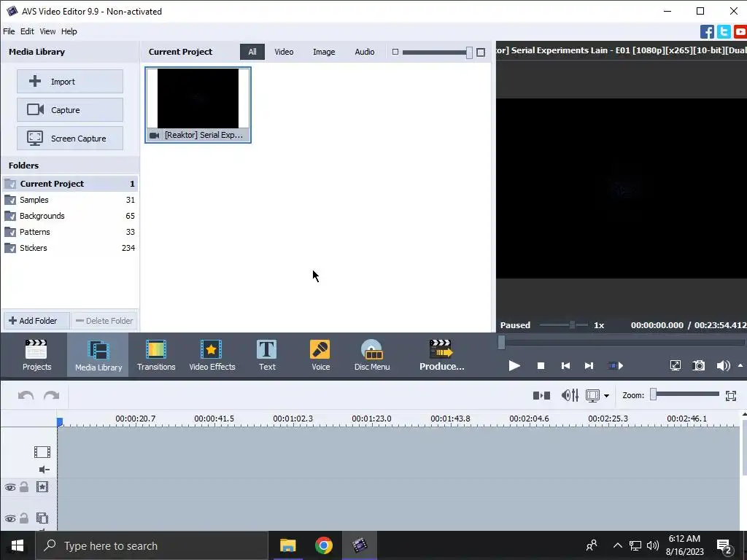Viewport: 747px width, 560px height.
Task: Select the All filter tab
Action: pos(252,52)
